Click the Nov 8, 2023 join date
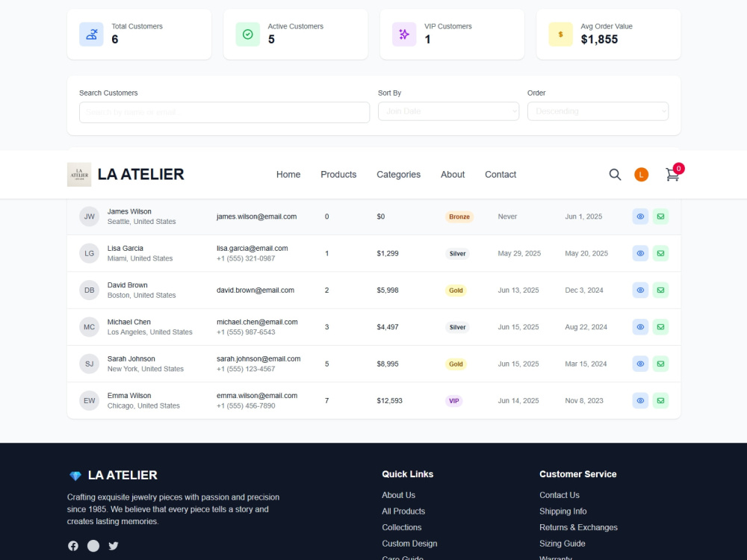This screenshot has width=747, height=560. (x=584, y=401)
